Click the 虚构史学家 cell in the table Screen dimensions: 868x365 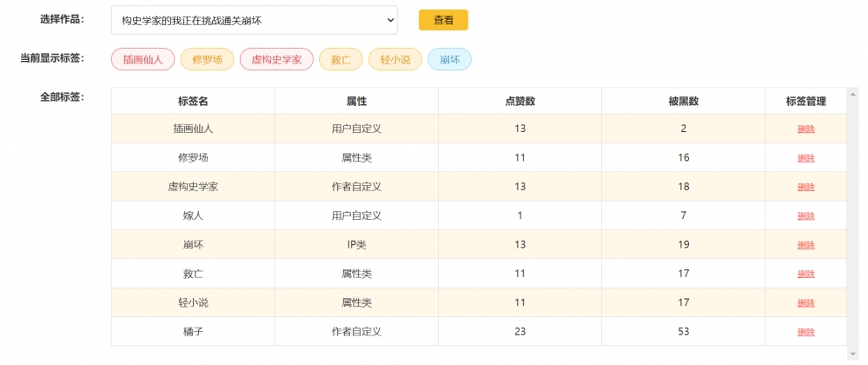(x=193, y=186)
